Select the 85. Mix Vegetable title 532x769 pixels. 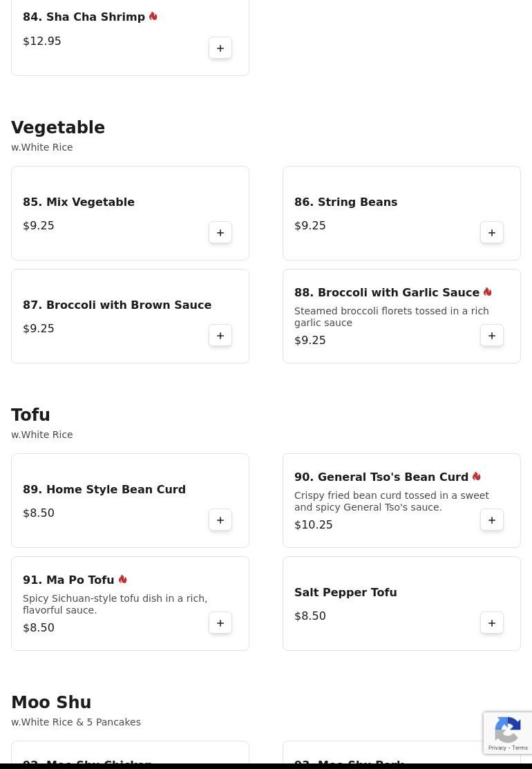click(79, 202)
